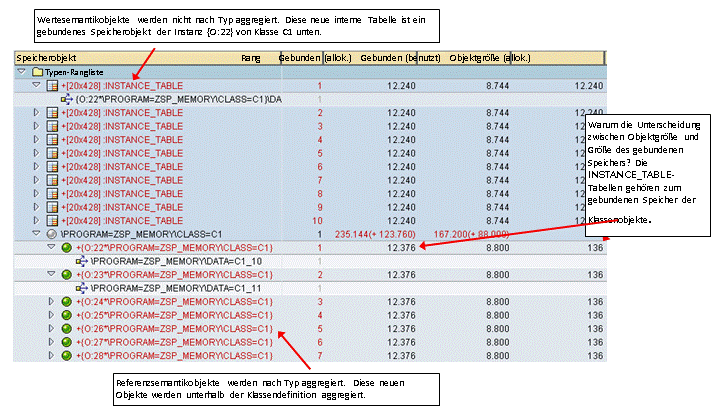Click 8.744 value in rank 1 INSTANCE_TABLE row

click(498, 85)
